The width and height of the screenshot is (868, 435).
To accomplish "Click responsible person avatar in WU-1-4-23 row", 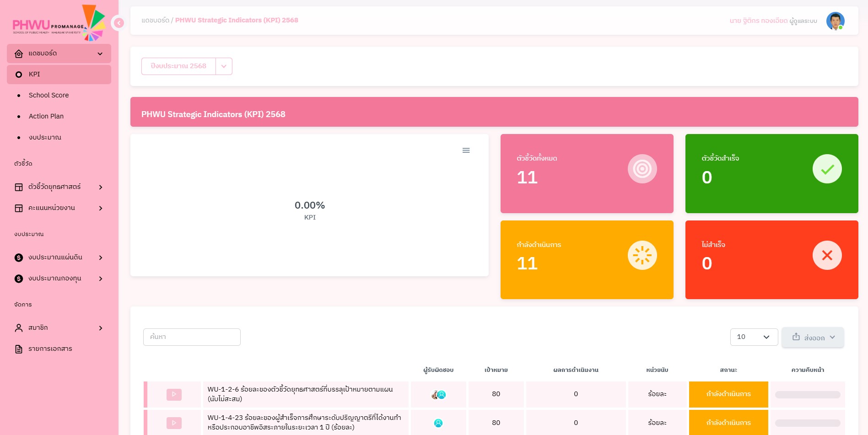I will click(438, 423).
